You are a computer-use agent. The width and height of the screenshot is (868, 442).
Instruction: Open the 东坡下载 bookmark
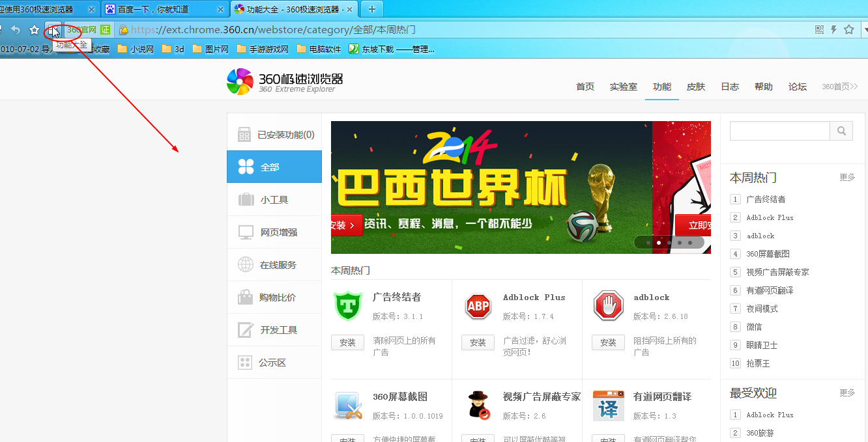(391, 49)
